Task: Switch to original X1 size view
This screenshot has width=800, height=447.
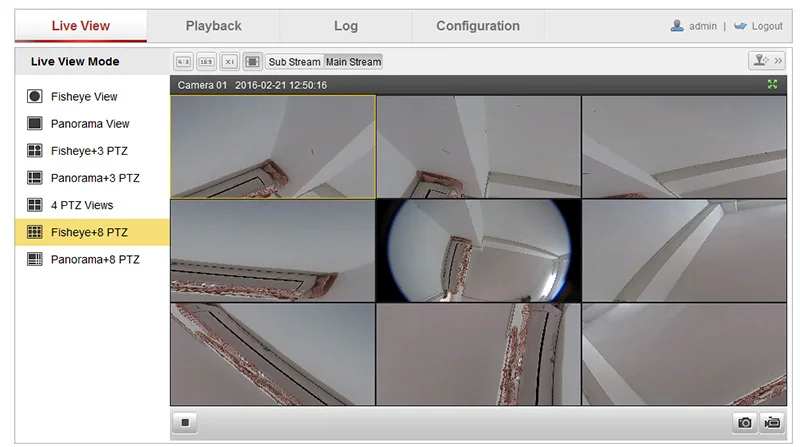Action: click(229, 62)
